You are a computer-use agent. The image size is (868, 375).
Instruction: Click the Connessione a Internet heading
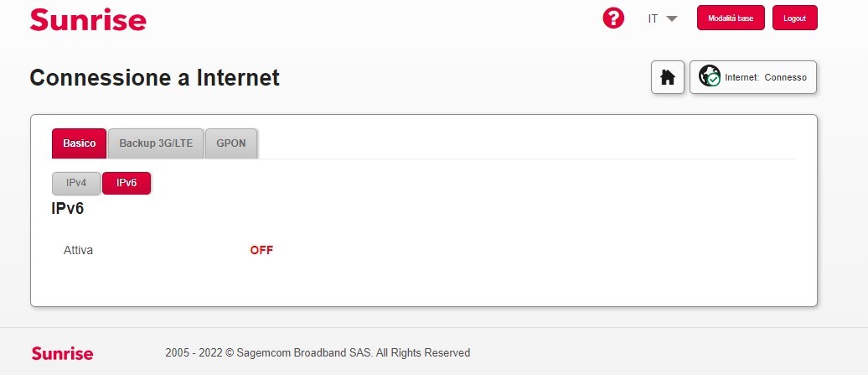click(x=154, y=78)
